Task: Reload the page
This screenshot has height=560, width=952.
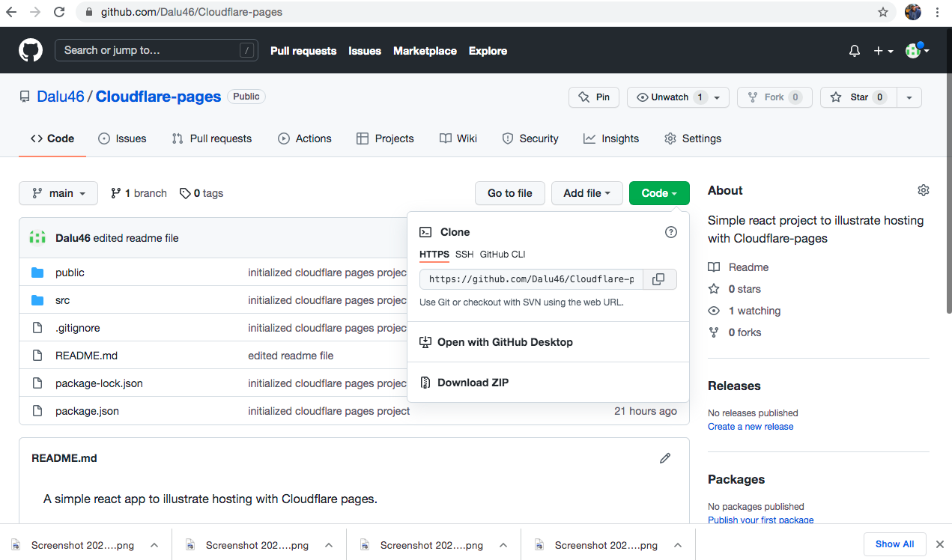Action: pos(58,12)
